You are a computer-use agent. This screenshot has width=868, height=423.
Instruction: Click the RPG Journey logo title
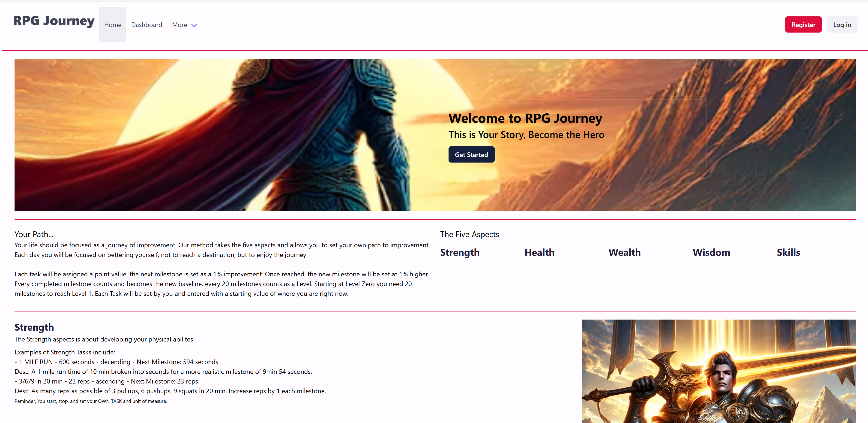(x=54, y=21)
